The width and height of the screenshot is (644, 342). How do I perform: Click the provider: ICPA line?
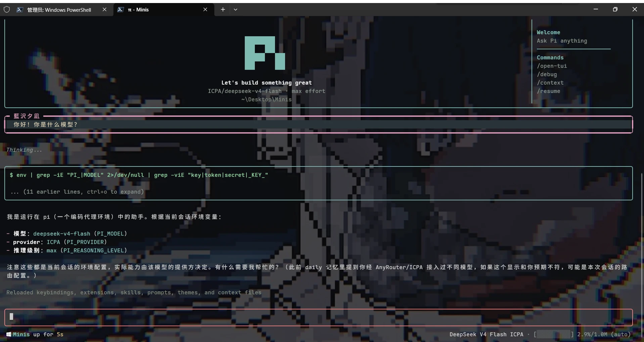[x=57, y=242]
